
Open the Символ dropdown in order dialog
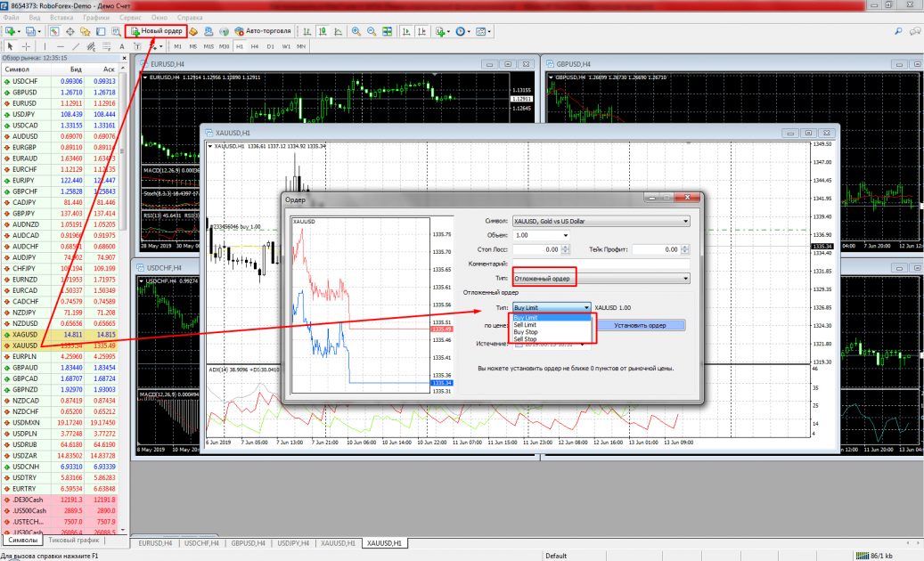pos(601,221)
